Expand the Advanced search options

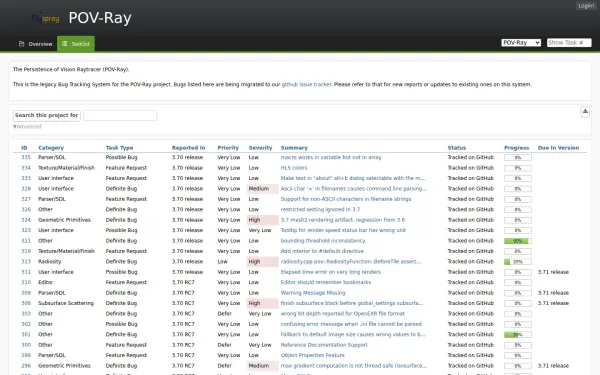point(27,127)
